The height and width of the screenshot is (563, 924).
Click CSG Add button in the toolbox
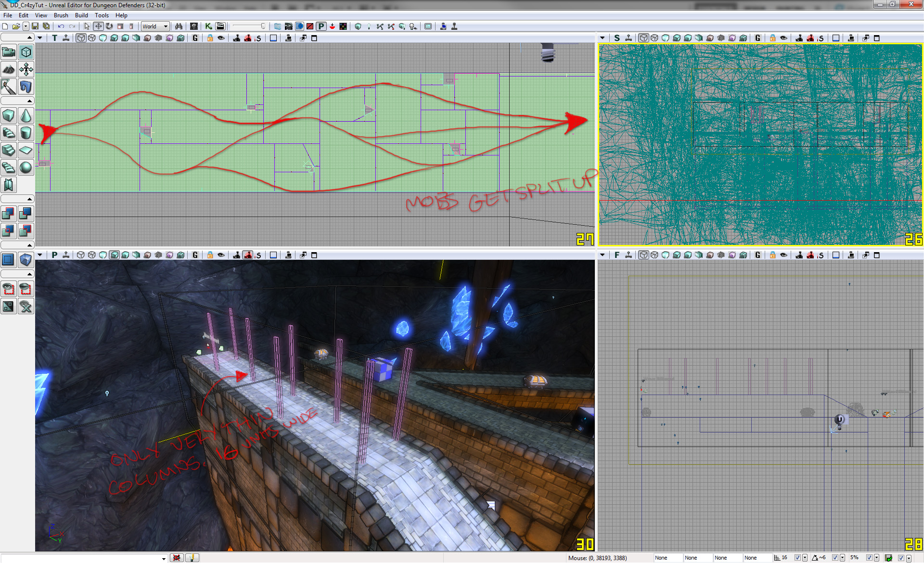tap(9, 213)
